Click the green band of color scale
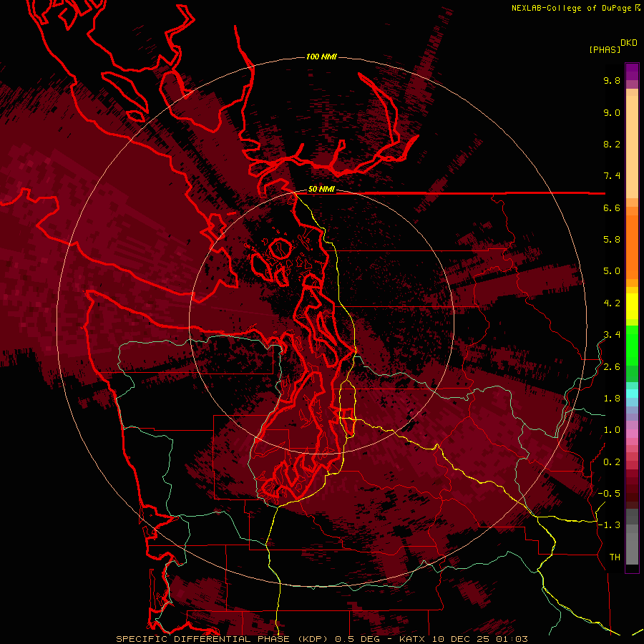 coord(632,345)
